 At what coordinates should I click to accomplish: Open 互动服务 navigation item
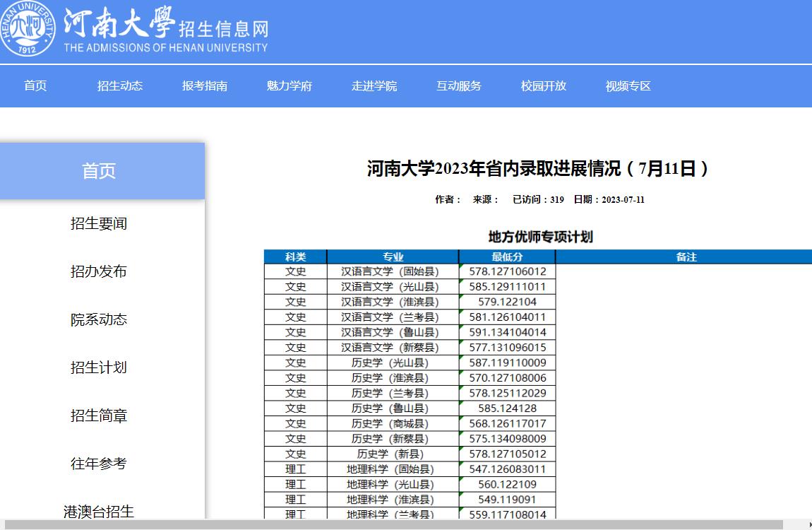459,86
